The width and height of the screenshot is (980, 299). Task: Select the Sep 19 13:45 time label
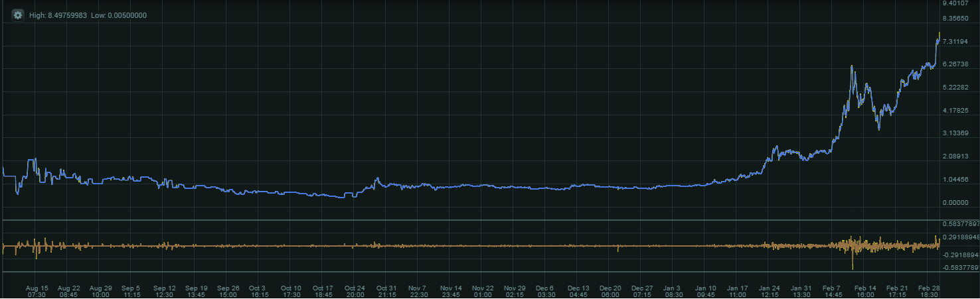click(x=196, y=292)
